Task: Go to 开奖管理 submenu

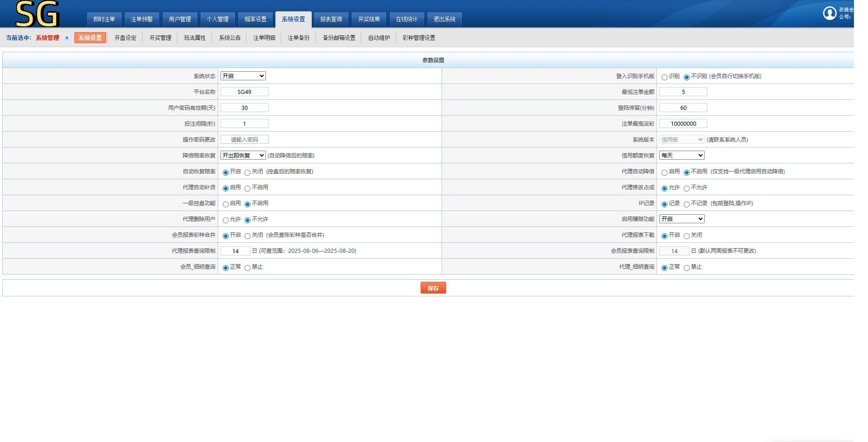Action: click(160, 38)
